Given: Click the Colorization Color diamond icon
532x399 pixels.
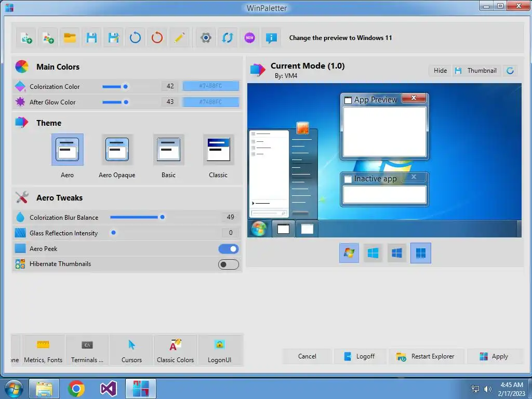Looking at the screenshot, I should (x=20, y=87).
